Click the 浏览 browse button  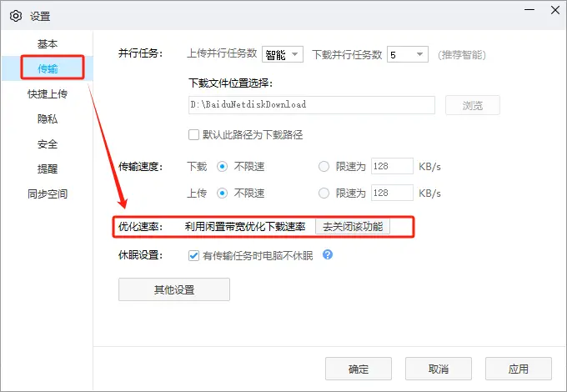tap(473, 105)
